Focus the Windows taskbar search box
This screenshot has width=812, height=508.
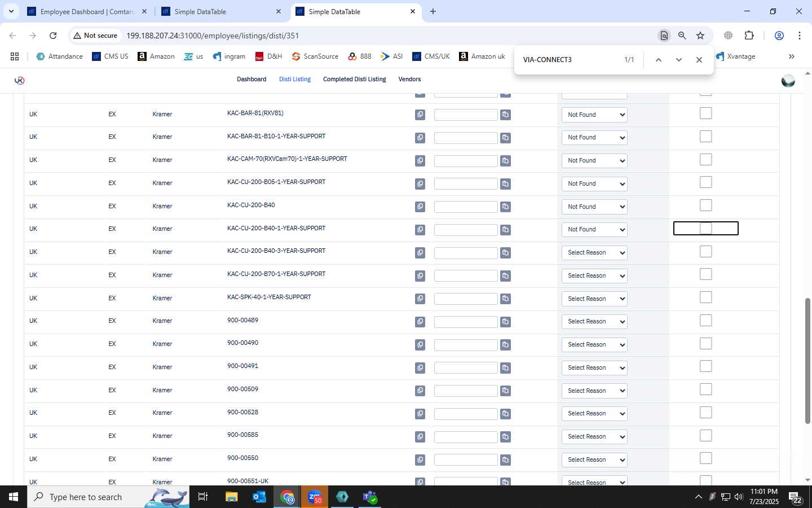point(108,497)
